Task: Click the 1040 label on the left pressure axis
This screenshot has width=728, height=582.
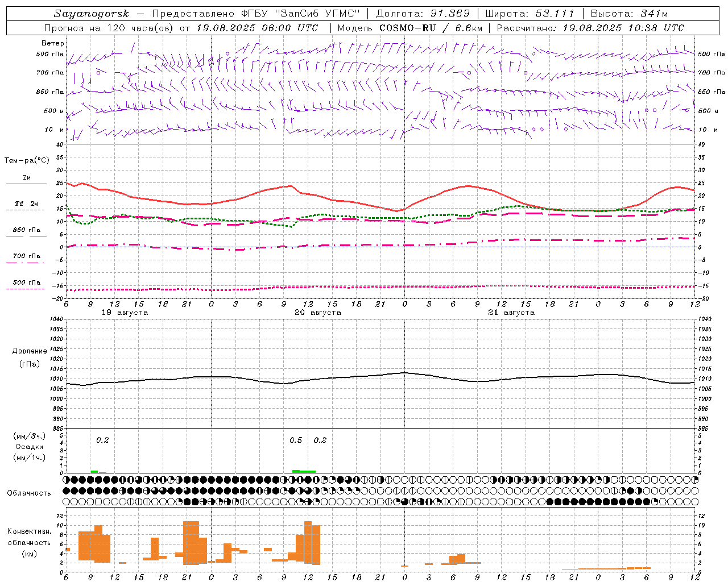Action: coord(57,319)
